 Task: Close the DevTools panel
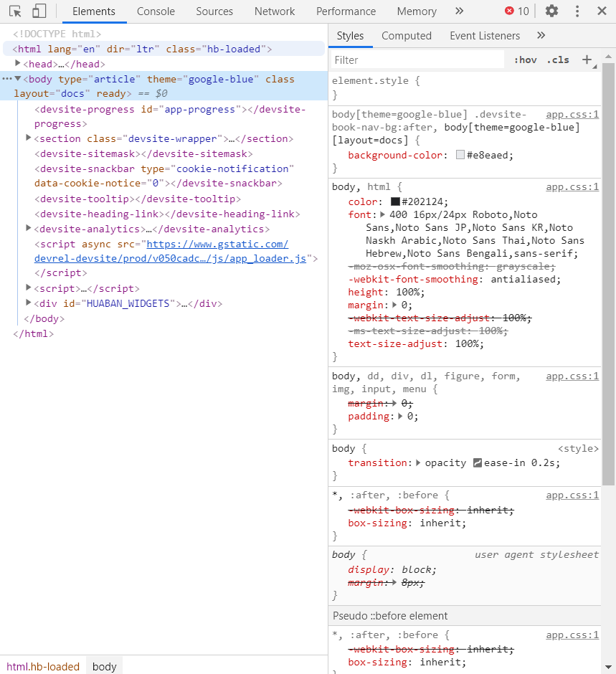(602, 11)
